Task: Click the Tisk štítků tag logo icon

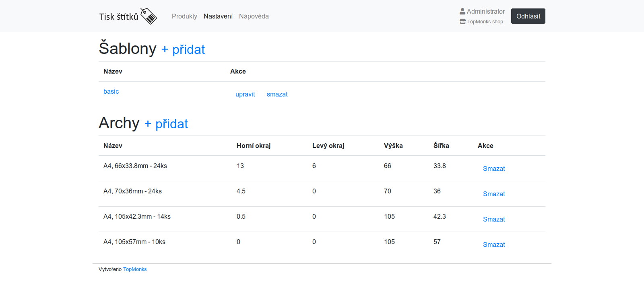Action: click(x=149, y=16)
